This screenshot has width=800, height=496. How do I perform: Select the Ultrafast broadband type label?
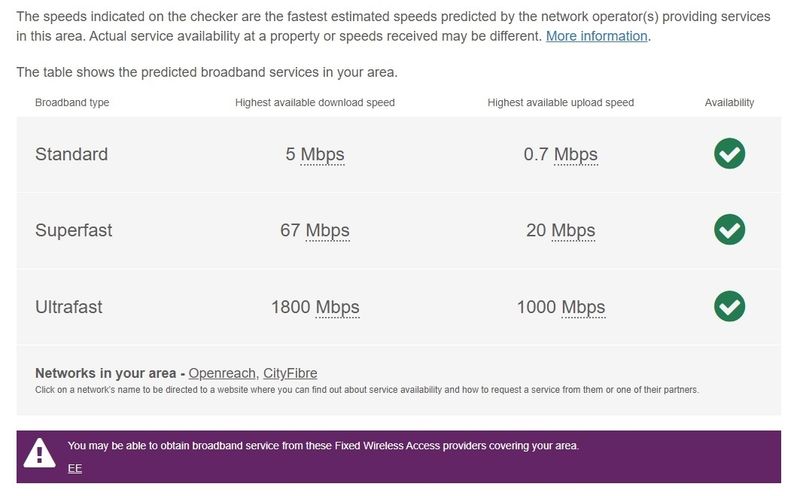click(x=68, y=307)
